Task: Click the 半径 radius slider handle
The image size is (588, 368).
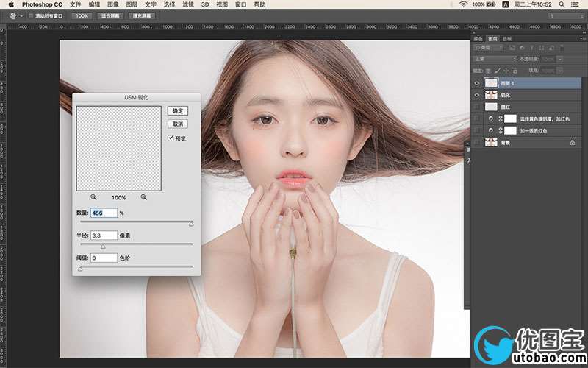Action: click(103, 247)
